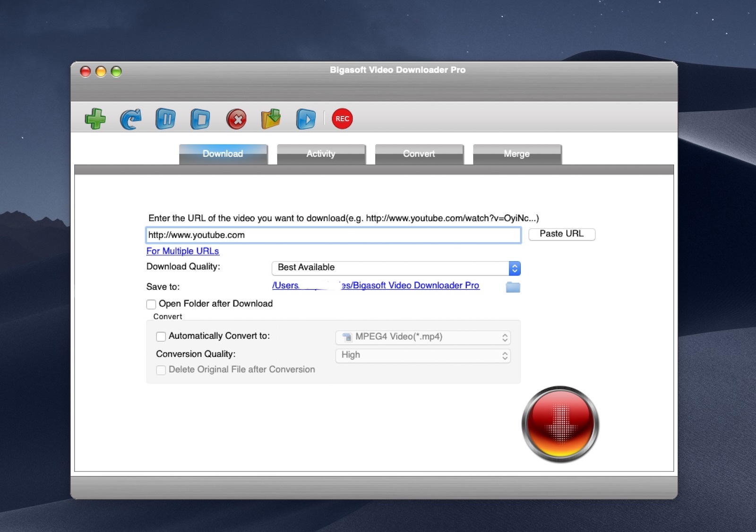Open the Conversion Quality High dropdown
The height and width of the screenshot is (532, 756).
click(x=423, y=355)
